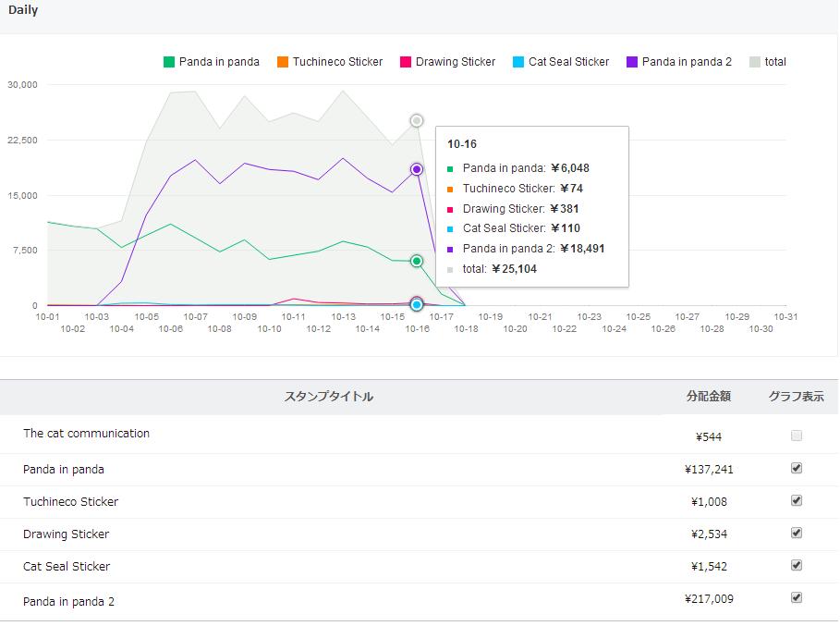Click blue Cat Seal Sticker legend swatch
The height and width of the screenshot is (626, 840).
(518, 62)
